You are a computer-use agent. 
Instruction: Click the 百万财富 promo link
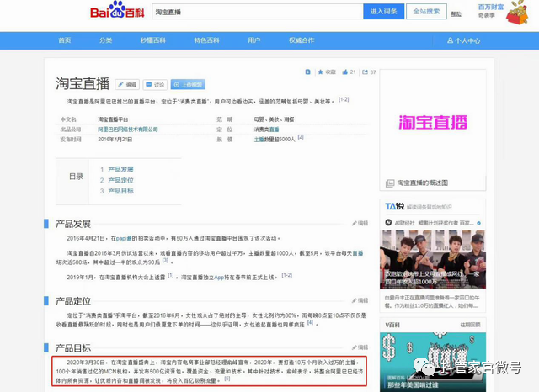click(491, 8)
